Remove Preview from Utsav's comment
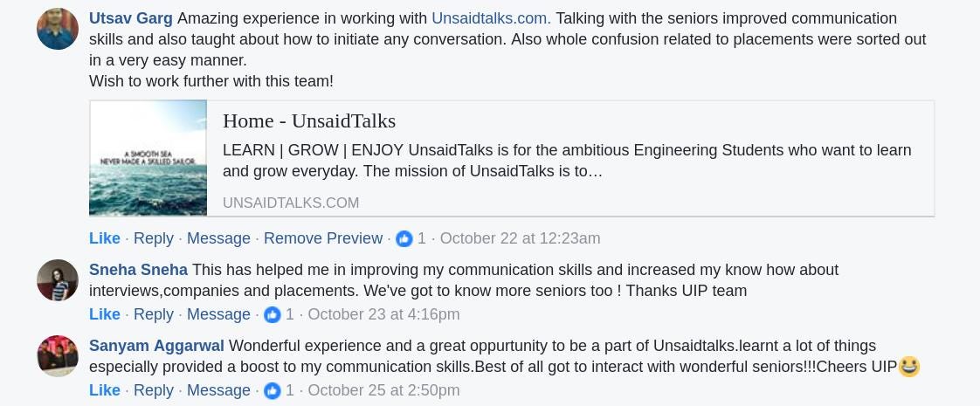980x406 pixels. (323, 238)
